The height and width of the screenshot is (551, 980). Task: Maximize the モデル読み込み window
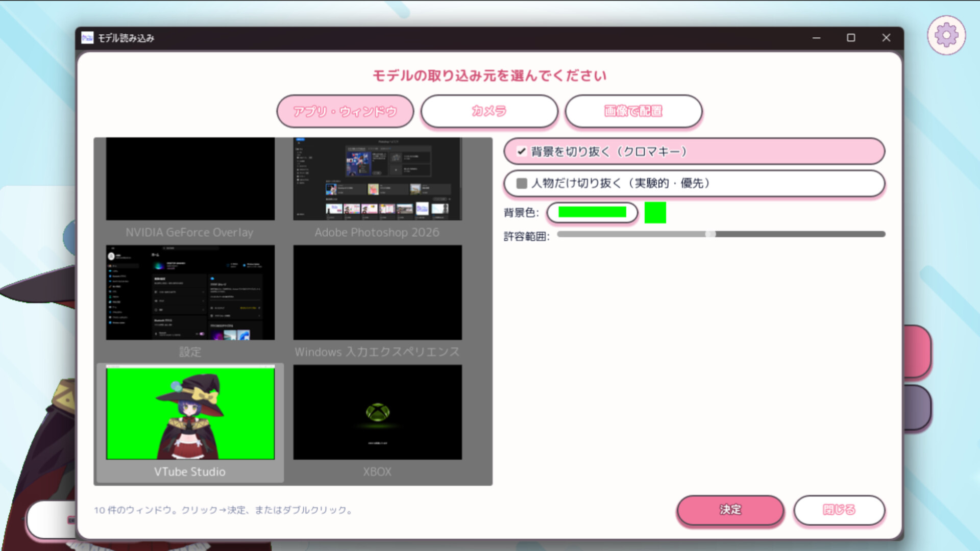point(851,38)
